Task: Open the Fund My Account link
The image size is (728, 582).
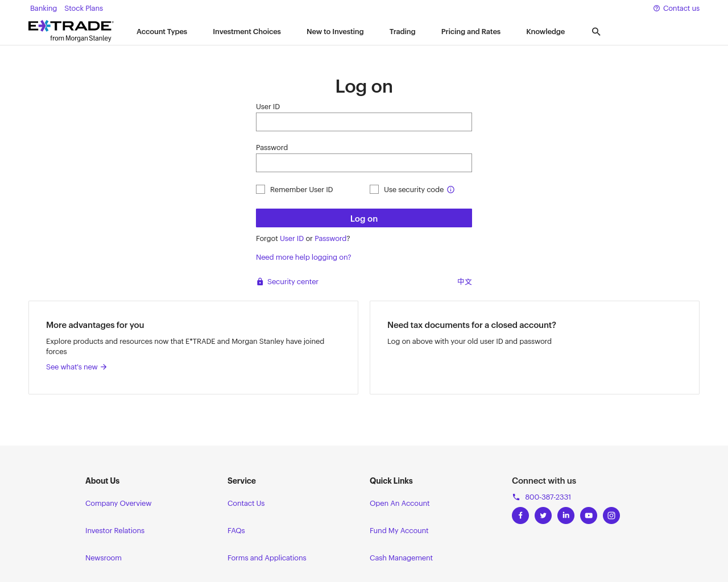Action: click(x=399, y=531)
